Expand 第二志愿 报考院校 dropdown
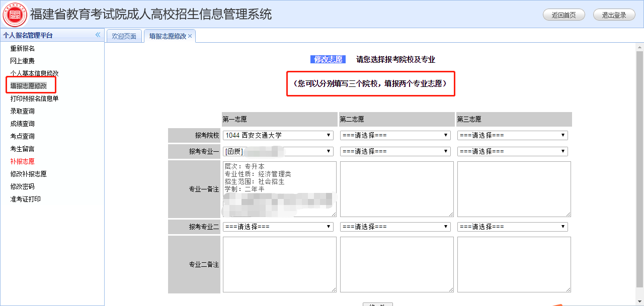This screenshot has width=644, height=306. pos(395,135)
